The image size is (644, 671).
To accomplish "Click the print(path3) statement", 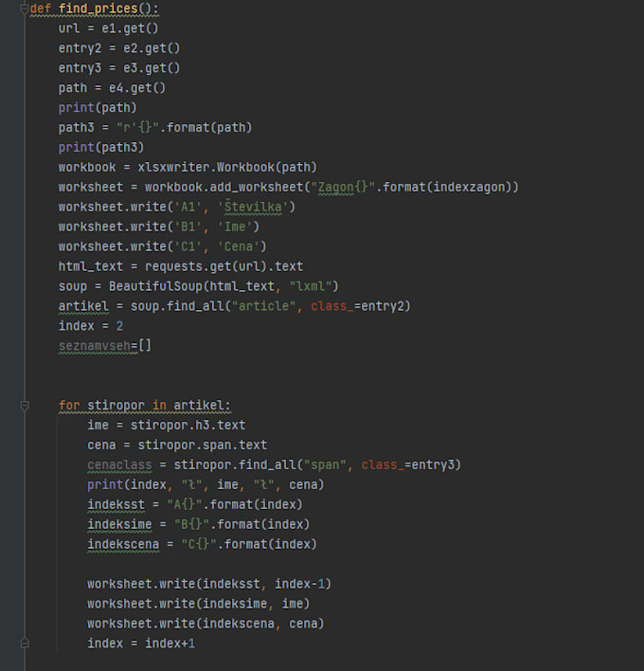I will point(101,148).
